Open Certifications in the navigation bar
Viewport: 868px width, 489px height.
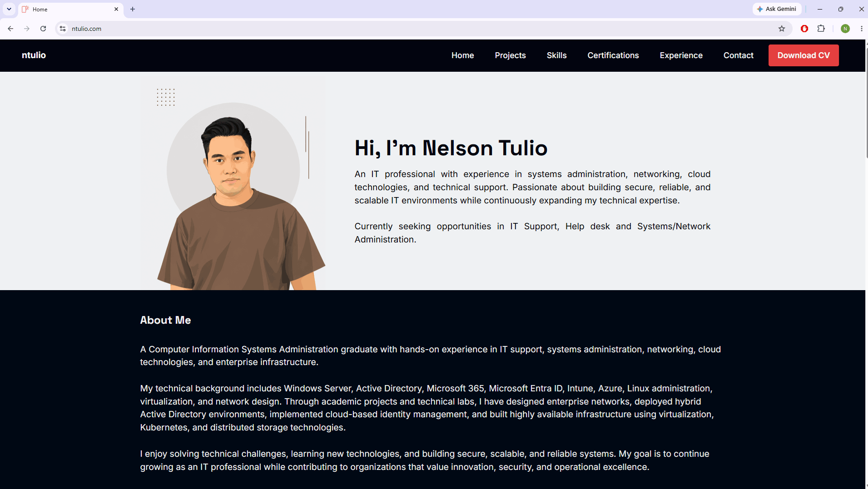click(613, 55)
